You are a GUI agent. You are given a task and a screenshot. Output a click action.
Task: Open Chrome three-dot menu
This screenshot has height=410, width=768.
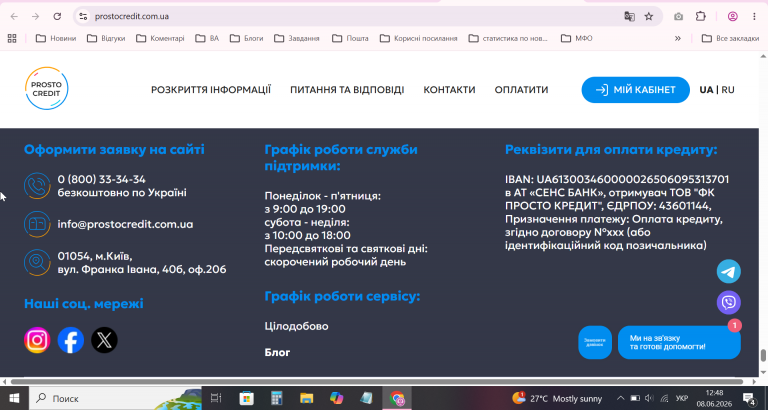point(754,16)
